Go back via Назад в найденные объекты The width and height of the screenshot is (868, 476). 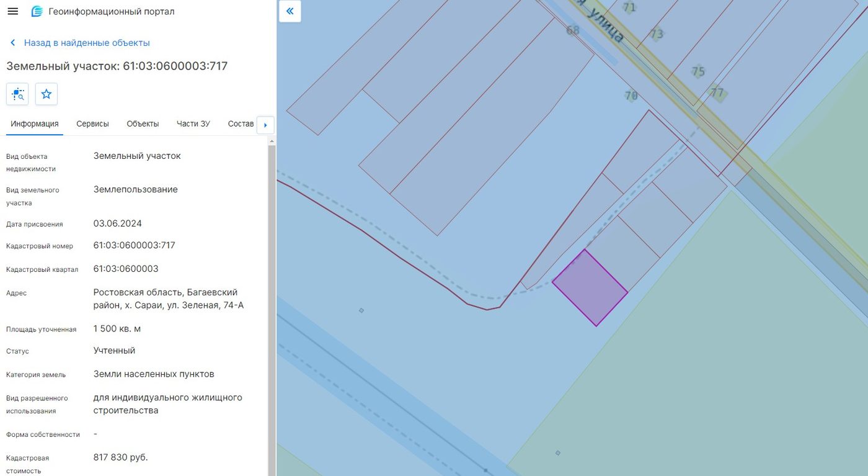click(x=87, y=43)
